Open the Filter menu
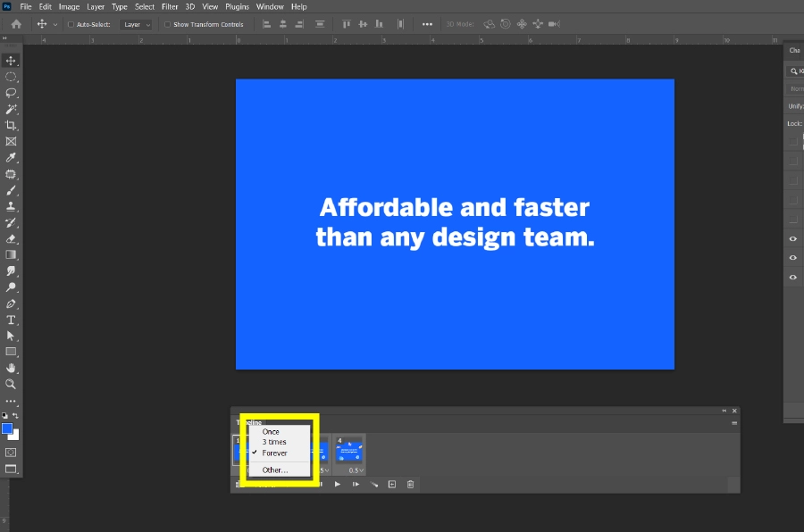804x532 pixels. tap(170, 6)
